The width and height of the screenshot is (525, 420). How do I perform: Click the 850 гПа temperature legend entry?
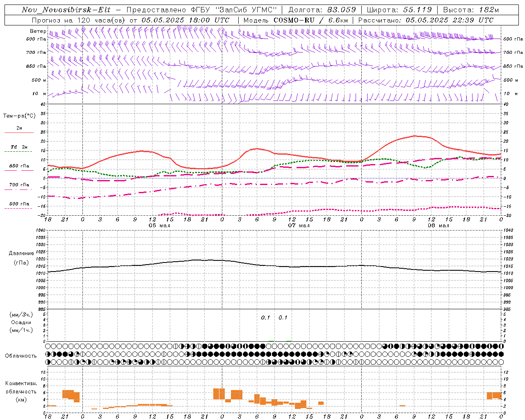(x=19, y=166)
